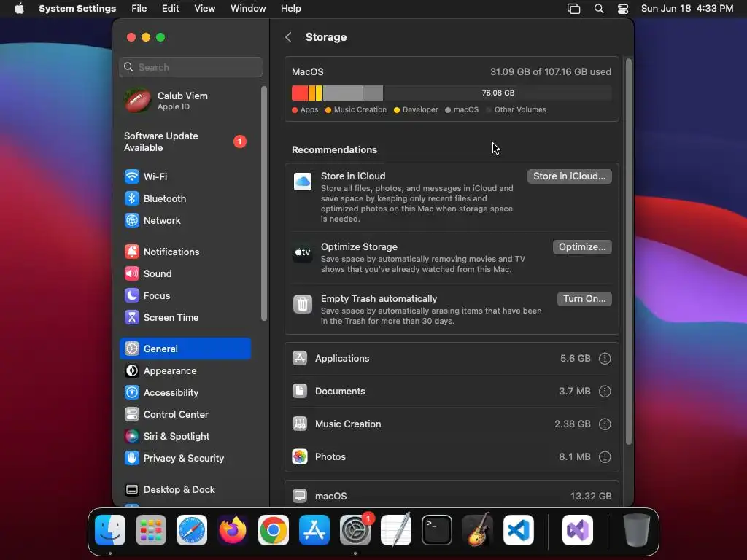
Task: Open Launchpad from the Dock
Action: [151, 530]
